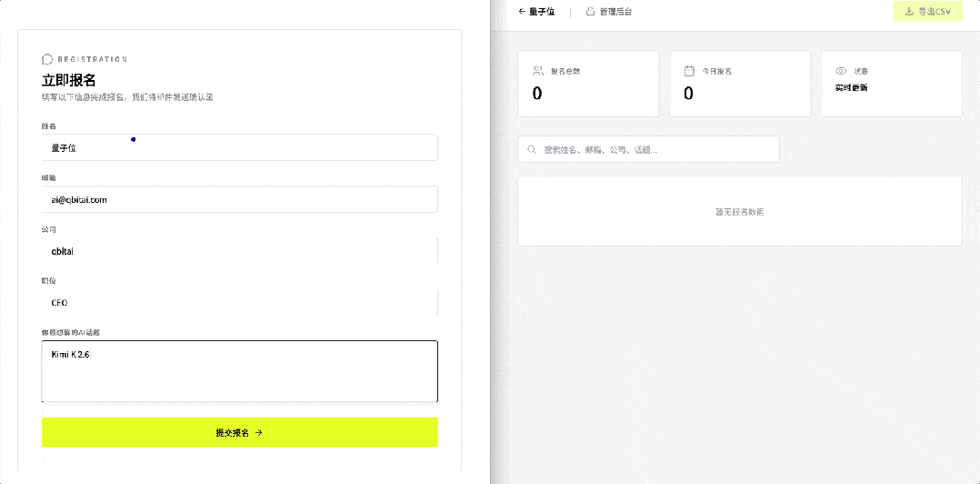Click the lock icon beside 管理后台
Viewport: 980px width, 484px height.
(x=590, y=12)
